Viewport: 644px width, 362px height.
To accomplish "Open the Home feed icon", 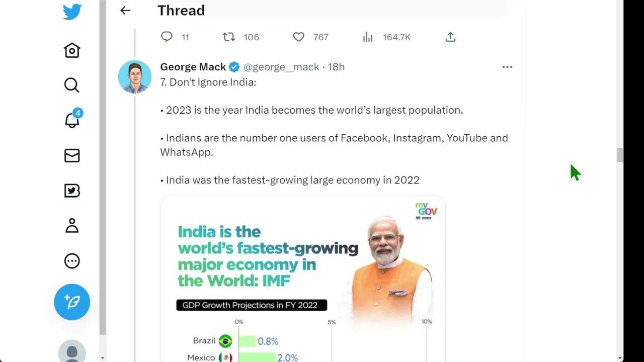I will click(x=72, y=50).
